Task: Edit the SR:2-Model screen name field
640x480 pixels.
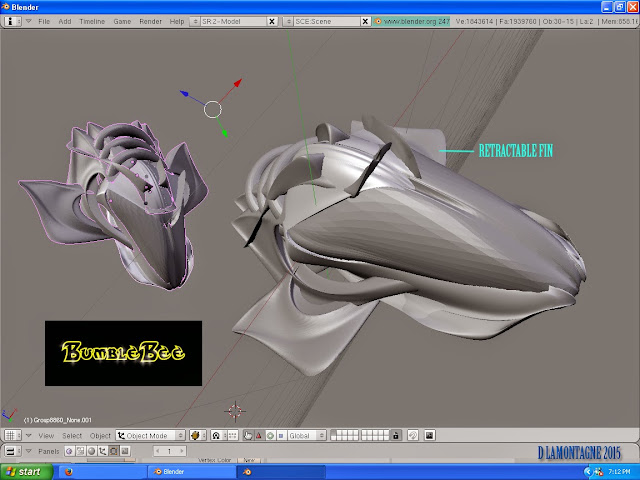Action: pos(233,21)
